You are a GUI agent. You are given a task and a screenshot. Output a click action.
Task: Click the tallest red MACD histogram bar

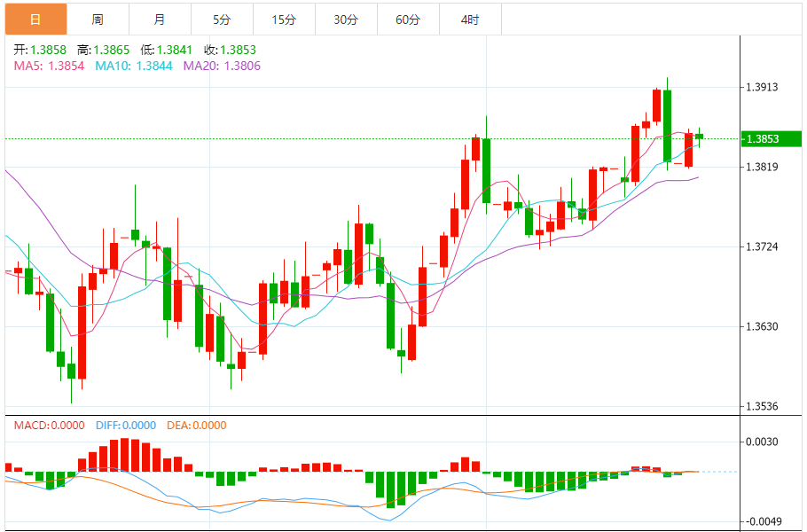(124, 455)
